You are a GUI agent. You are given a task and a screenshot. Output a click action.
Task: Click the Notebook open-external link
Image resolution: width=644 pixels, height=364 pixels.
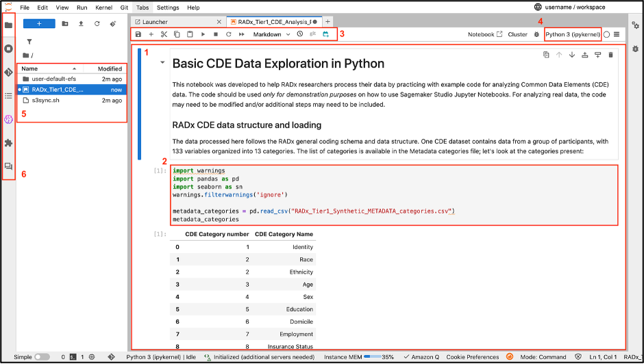[x=485, y=34]
